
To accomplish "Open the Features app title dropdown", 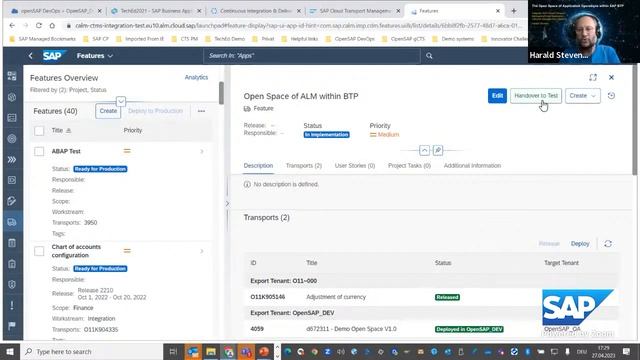I will point(95,56).
